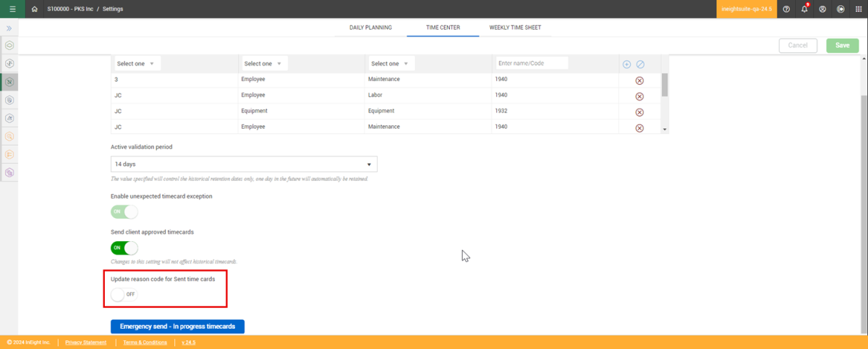Image resolution: width=868 pixels, height=349 pixels.
Task: Click Emergency send - In progress timecards
Action: tap(178, 327)
